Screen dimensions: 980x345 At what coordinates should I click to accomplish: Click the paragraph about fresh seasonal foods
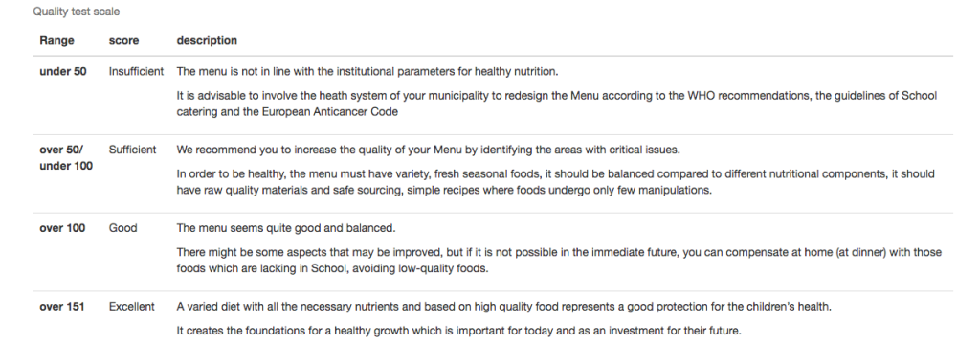click(556, 182)
